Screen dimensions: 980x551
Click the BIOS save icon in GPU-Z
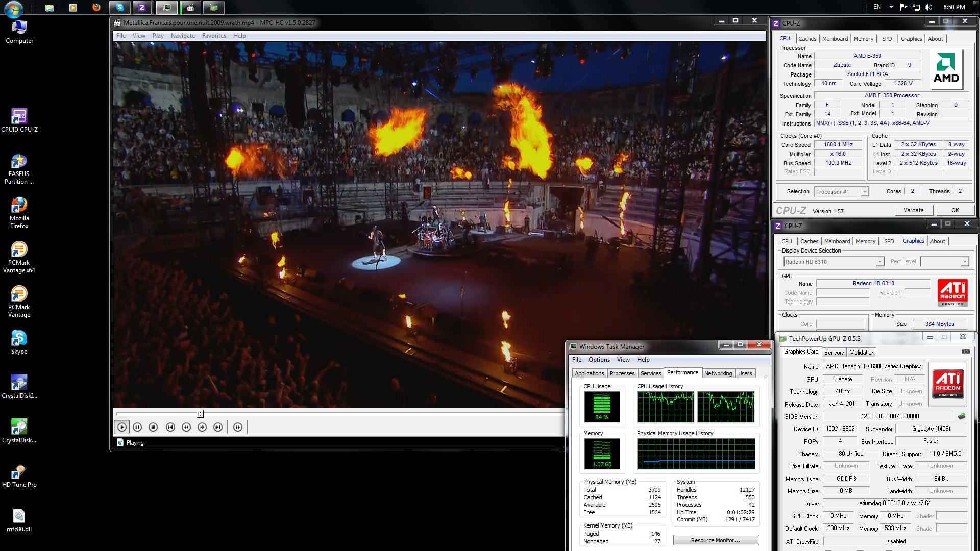(x=962, y=416)
